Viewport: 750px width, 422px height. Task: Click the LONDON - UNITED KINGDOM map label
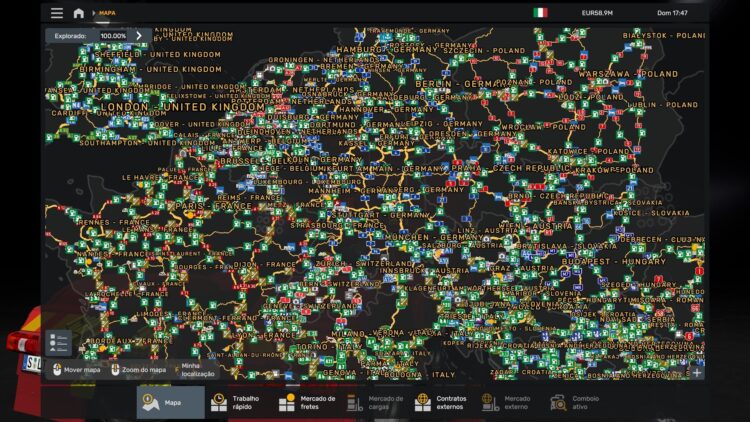tap(182, 107)
